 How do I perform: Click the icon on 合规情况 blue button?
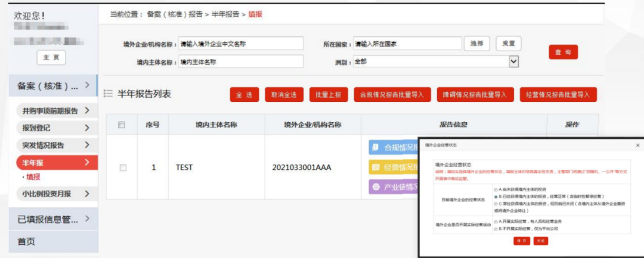(375, 147)
